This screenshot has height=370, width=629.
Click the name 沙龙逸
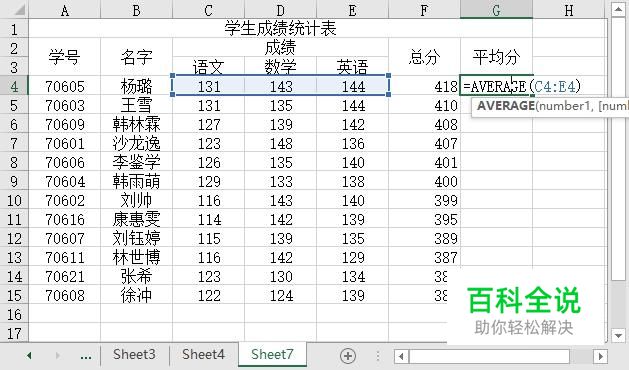(x=136, y=143)
